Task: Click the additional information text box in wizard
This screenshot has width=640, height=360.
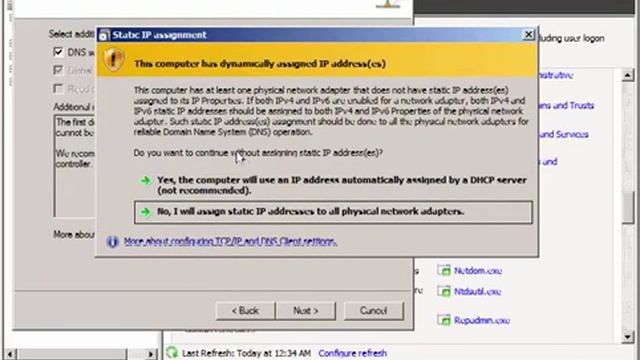Action: 75,166
